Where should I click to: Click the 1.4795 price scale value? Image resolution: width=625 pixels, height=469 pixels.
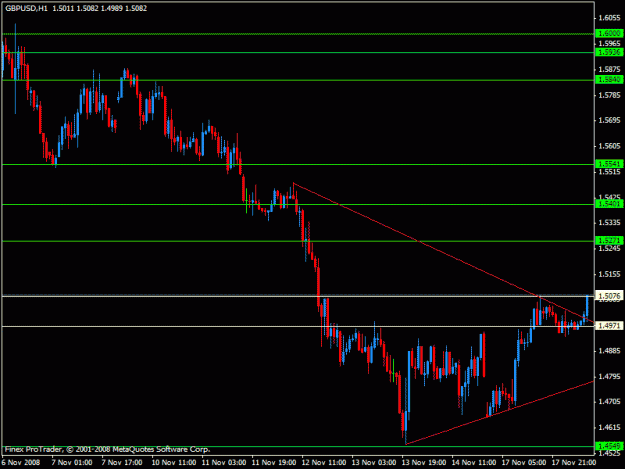pyautogui.click(x=609, y=376)
